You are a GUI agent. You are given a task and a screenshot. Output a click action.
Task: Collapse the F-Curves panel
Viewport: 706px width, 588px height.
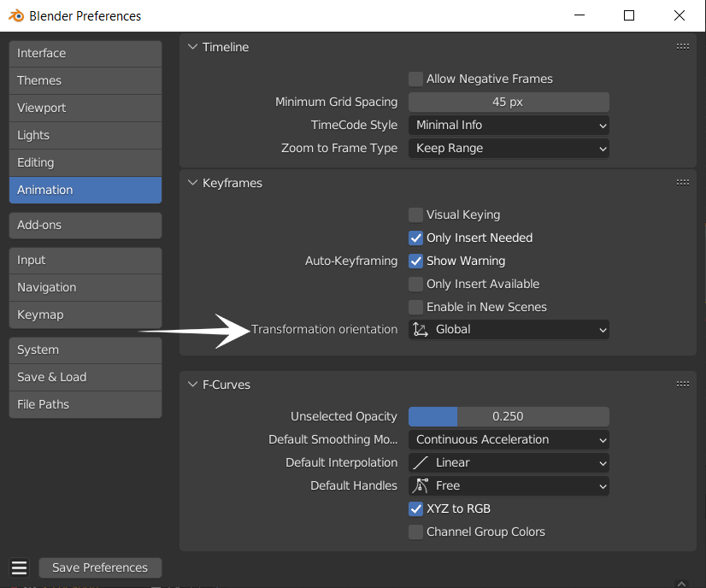pos(192,385)
